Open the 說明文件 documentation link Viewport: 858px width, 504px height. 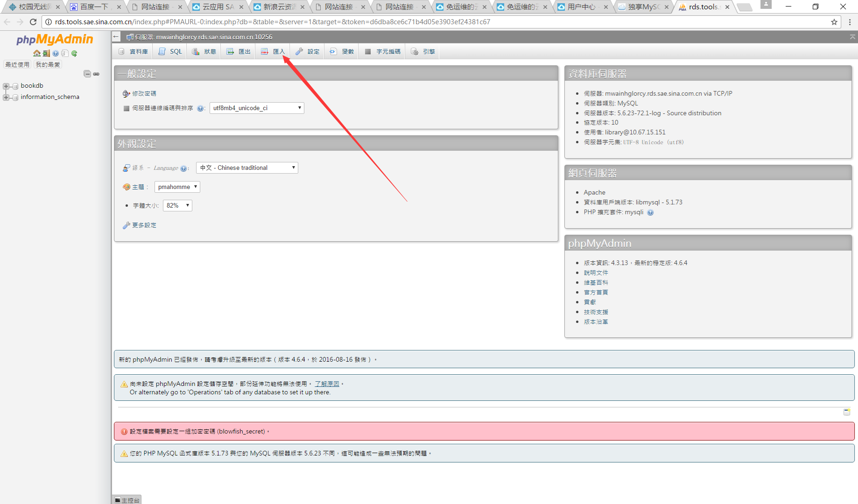click(596, 273)
